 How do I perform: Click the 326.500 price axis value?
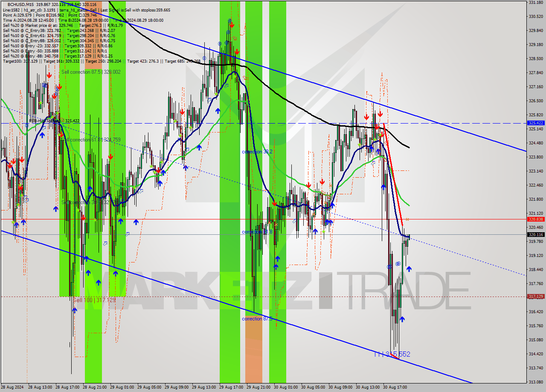(x=536, y=101)
